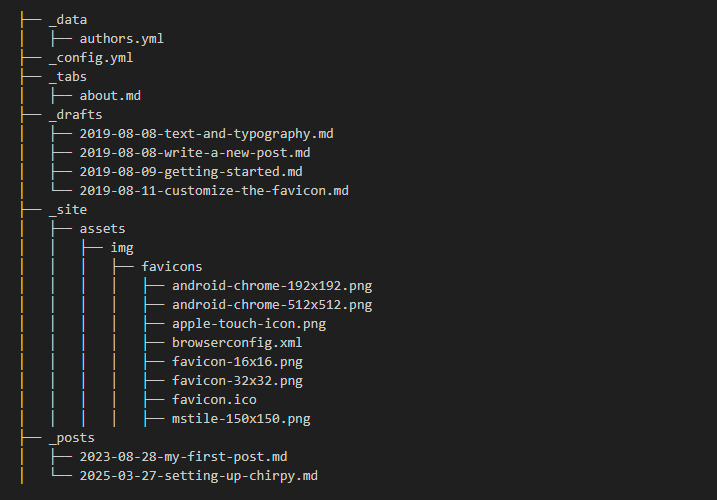The width and height of the screenshot is (717, 500).
Task: Select 2019-08-08-write-a-new-post.md
Action: coord(194,153)
